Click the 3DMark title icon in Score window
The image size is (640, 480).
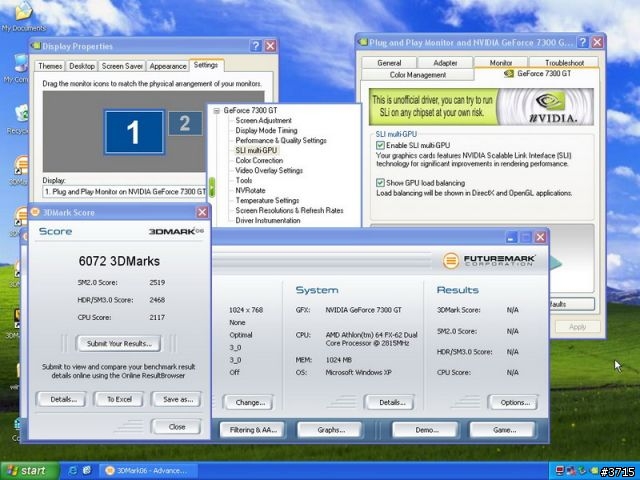point(35,212)
